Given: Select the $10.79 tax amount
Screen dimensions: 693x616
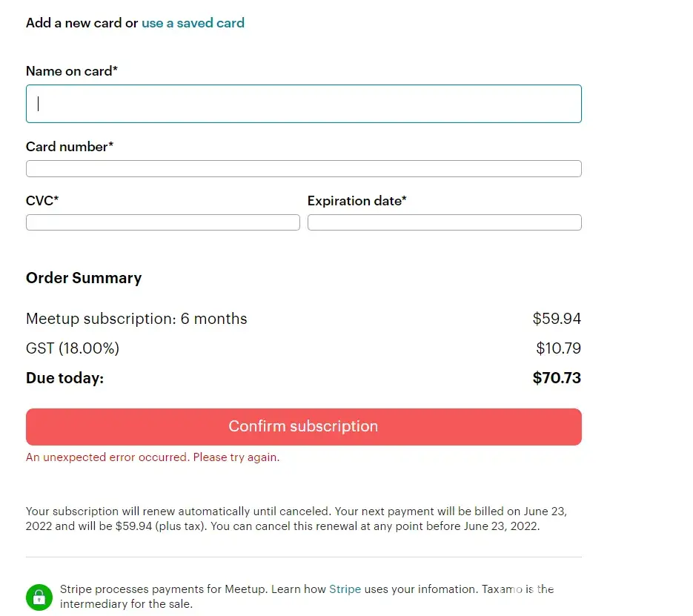Looking at the screenshot, I should (558, 348).
